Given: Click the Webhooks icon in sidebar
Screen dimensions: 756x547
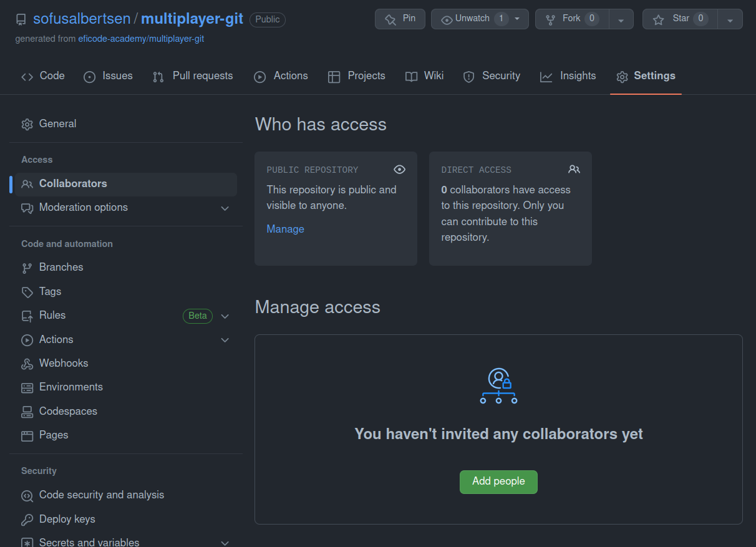Looking at the screenshot, I should click(27, 364).
